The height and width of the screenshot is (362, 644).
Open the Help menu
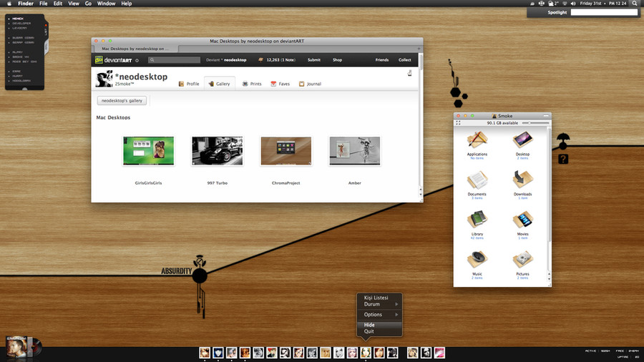pos(127,4)
